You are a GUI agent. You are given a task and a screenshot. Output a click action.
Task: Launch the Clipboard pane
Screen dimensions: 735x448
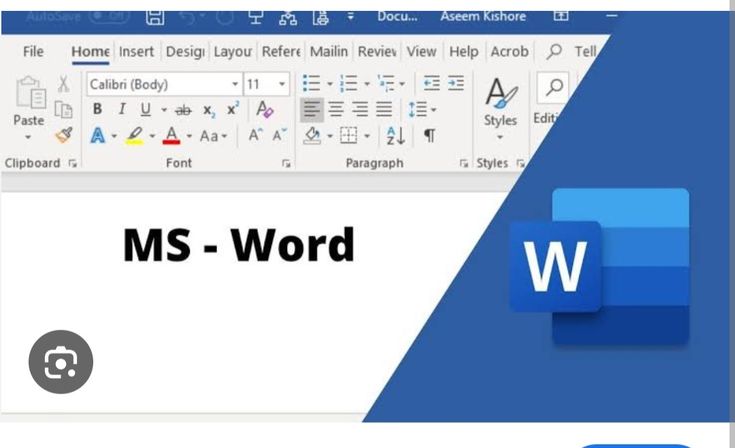tap(73, 163)
